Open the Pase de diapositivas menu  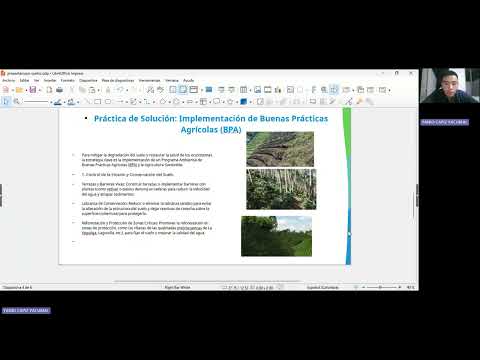pyautogui.click(x=118, y=80)
